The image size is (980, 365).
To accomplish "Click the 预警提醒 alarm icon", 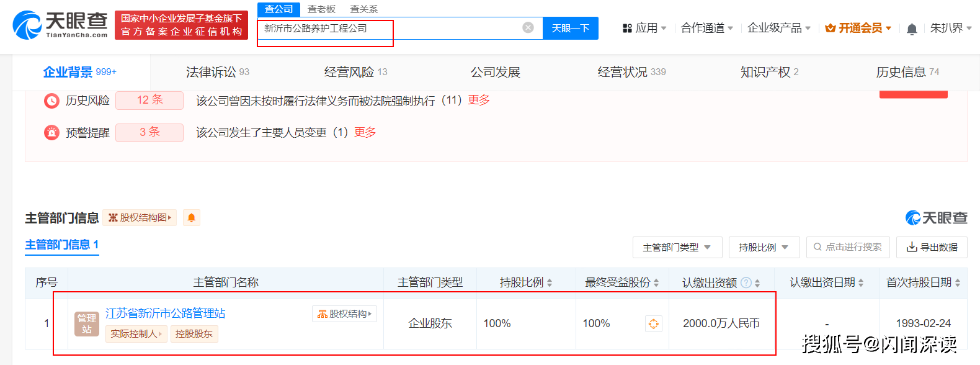I will pos(51,132).
